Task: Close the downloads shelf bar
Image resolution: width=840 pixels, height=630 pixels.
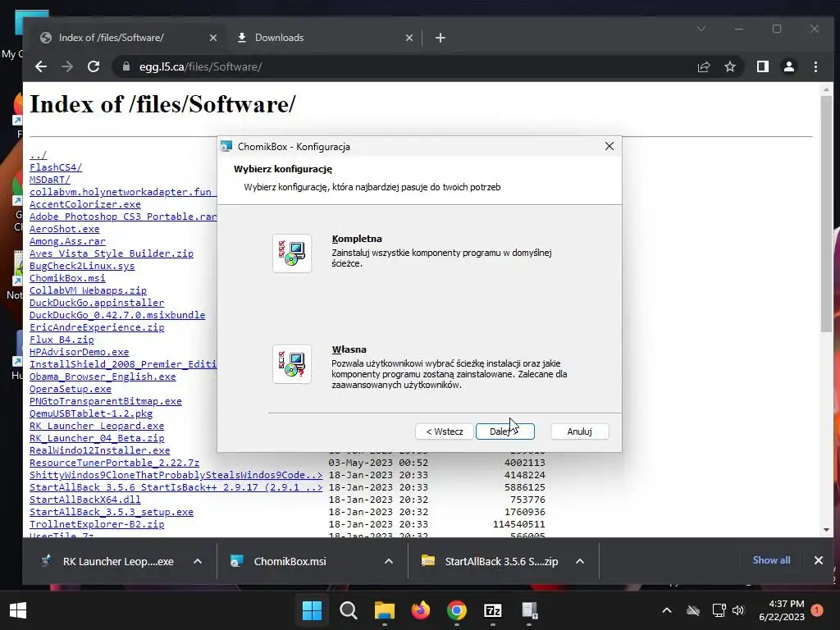Action: 819,560
